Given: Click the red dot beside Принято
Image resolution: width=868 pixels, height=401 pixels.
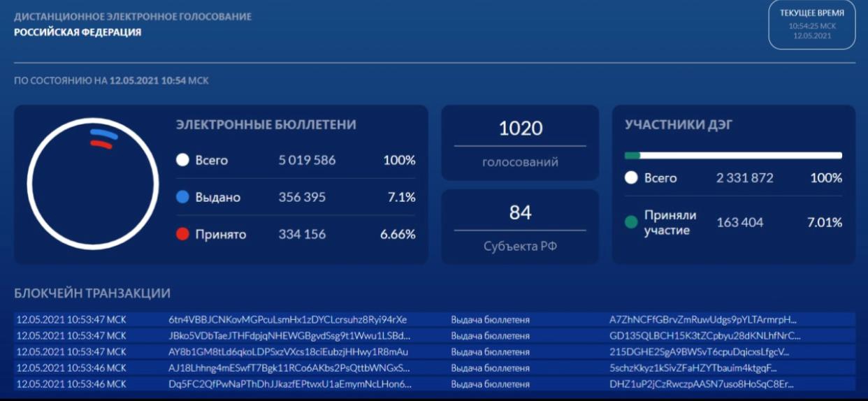Looking at the screenshot, I should [183, 235].
